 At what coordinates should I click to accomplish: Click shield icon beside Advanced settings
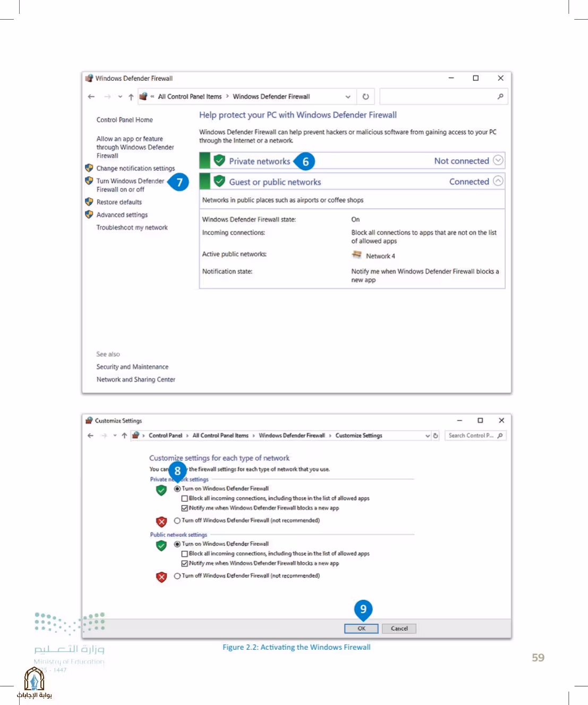pos(89,214)
